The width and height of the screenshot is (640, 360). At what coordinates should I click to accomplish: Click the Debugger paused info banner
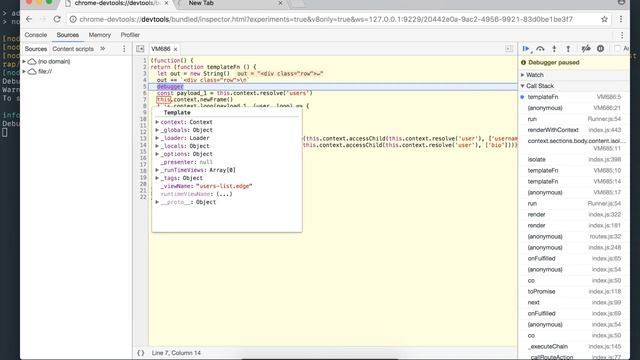pyautogui.click(x=574, y=62)
